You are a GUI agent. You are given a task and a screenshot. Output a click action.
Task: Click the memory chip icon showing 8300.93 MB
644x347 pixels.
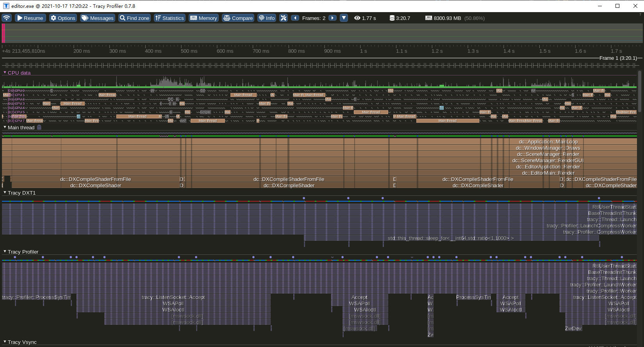[x=428, y=18]
